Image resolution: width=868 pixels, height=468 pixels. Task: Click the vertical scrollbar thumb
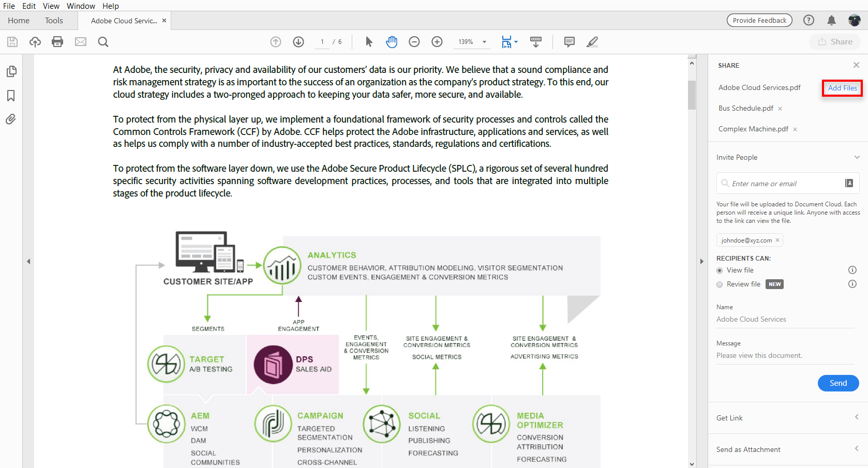692,95
